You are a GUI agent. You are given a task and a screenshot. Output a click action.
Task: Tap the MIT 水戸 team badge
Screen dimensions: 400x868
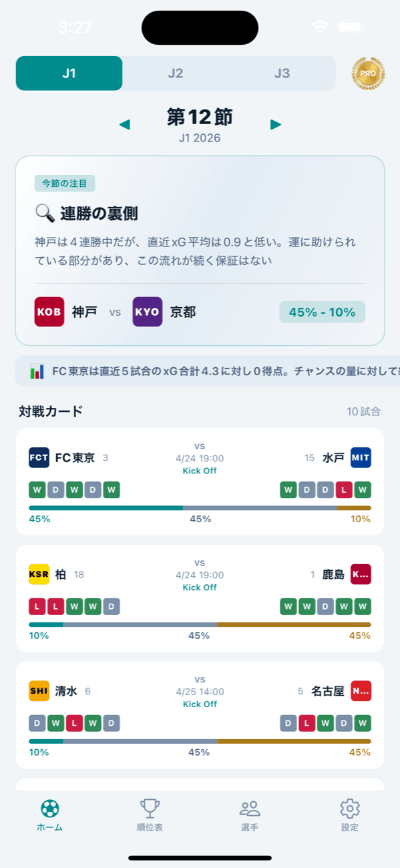coord(360,458)
